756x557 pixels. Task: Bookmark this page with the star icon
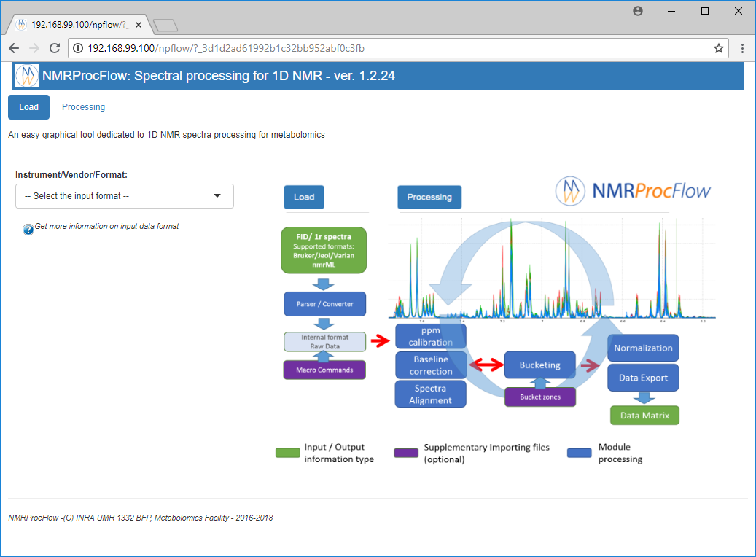(719, 48)
